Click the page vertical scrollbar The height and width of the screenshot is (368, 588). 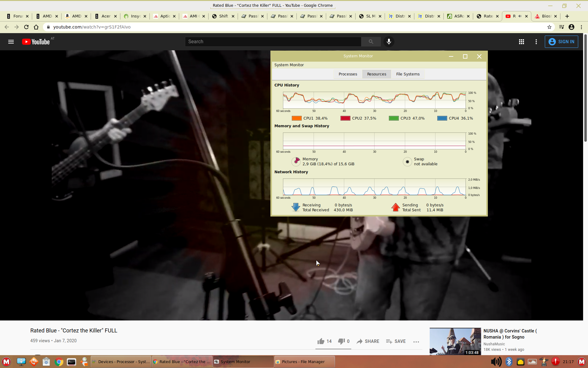point(586,88)
